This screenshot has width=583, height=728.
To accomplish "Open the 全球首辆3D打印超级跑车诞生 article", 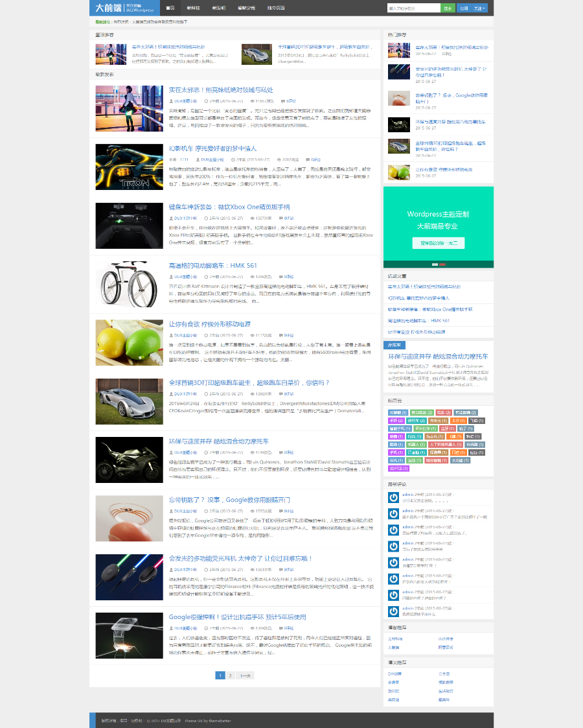I will point(249,382).
